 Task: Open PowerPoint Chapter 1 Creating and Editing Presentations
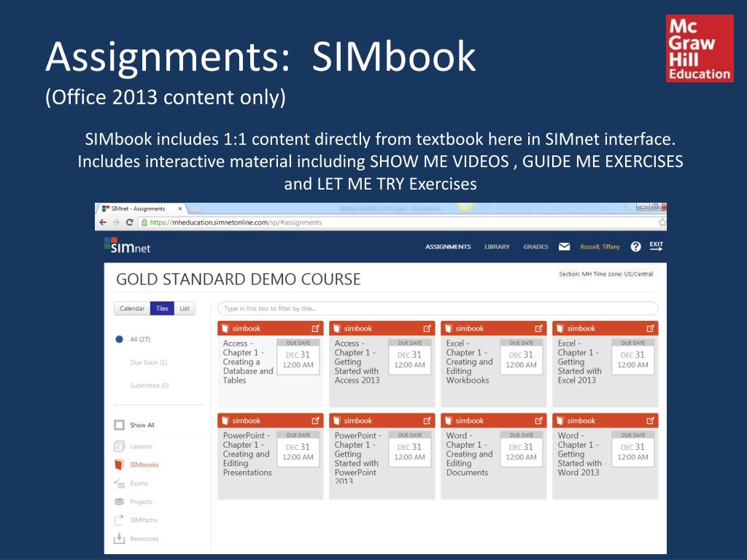point(247,454)
